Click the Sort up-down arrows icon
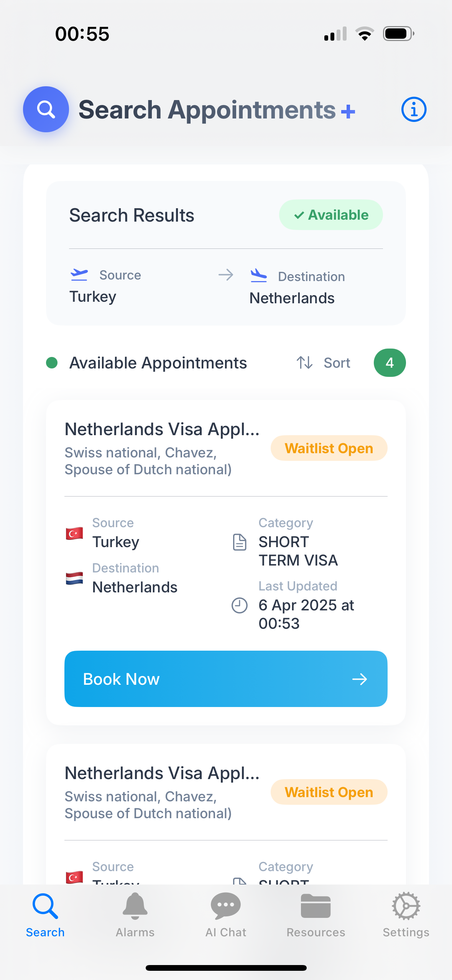452x980 pixels. coord(305,362)
